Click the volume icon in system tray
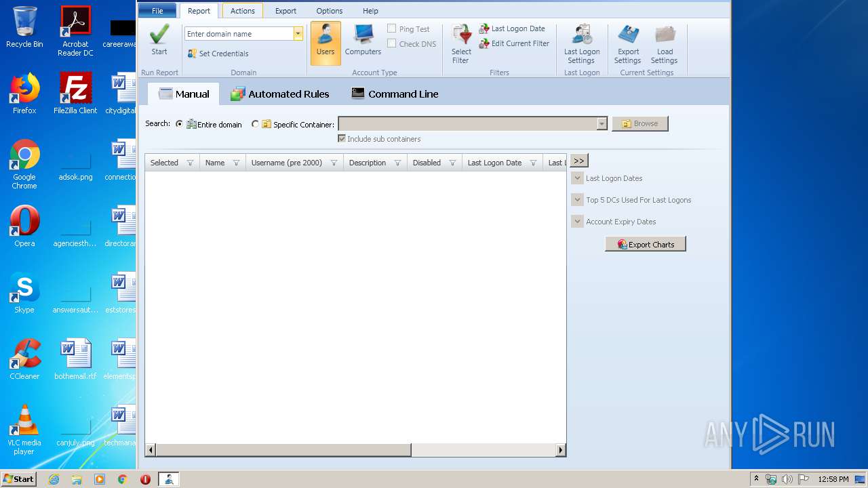This screenshot has width=868, height=488. 787,479
